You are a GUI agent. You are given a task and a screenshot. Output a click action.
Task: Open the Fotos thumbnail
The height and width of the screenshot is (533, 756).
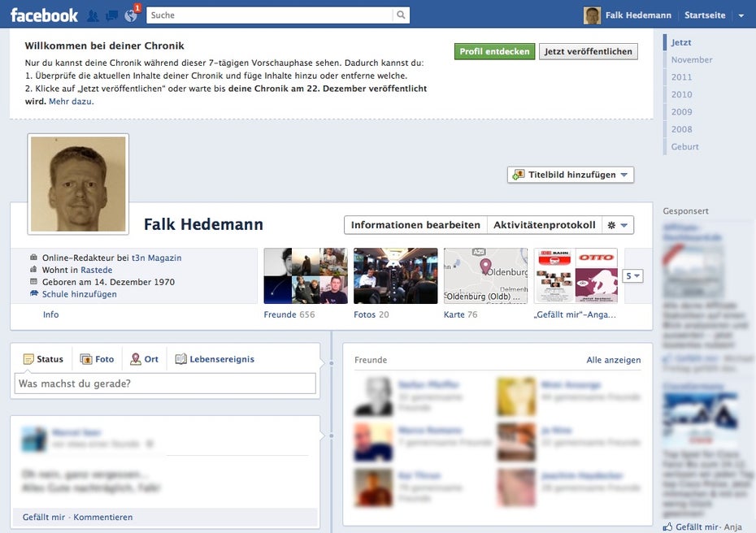point(395,275)
